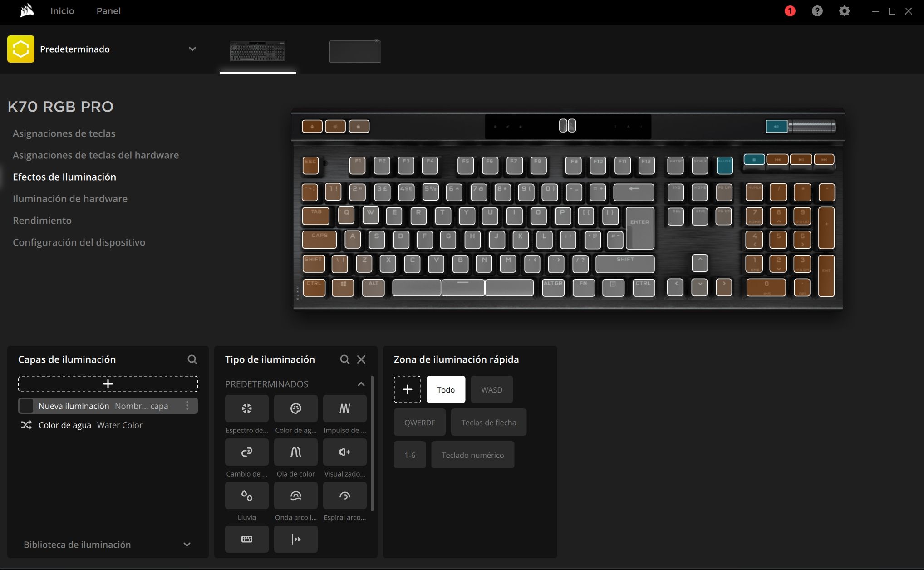Click the lighting type panel scrollbar
This screenshot has height=570, width=924.
[372, 443]
